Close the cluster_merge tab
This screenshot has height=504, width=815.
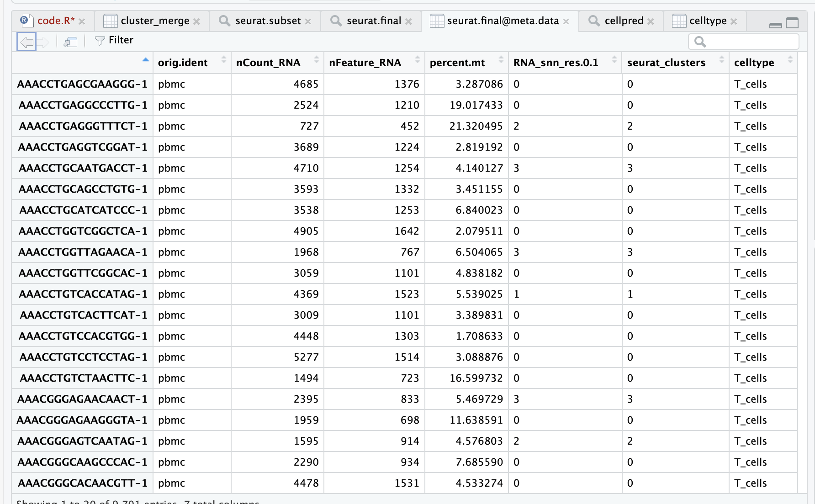click(196, 21)
